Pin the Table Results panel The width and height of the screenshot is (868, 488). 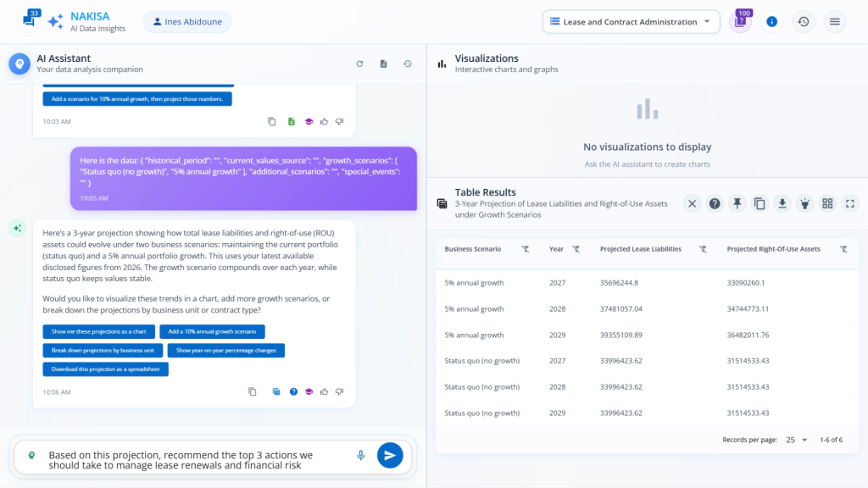tap(737, 203)
